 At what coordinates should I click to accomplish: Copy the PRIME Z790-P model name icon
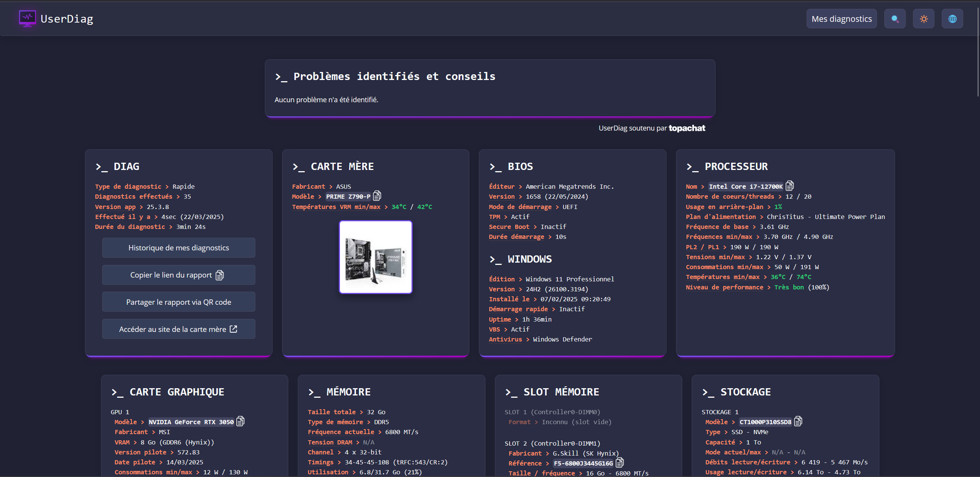377,196
